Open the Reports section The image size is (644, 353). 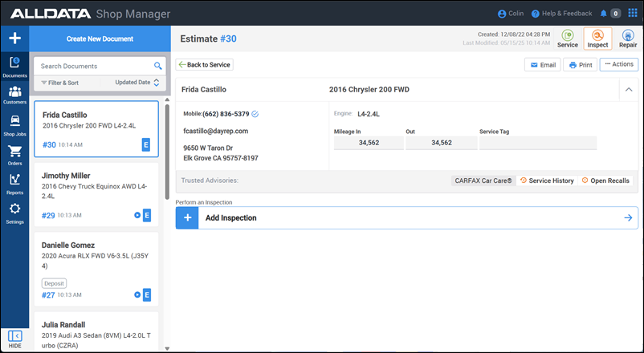tap(14, 184)
